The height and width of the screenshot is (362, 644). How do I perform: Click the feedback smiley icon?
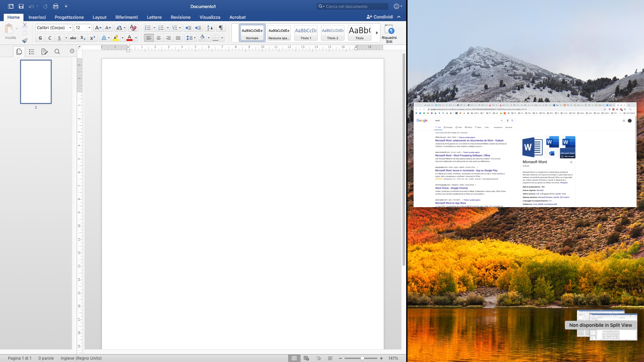[x=396, y=6]
